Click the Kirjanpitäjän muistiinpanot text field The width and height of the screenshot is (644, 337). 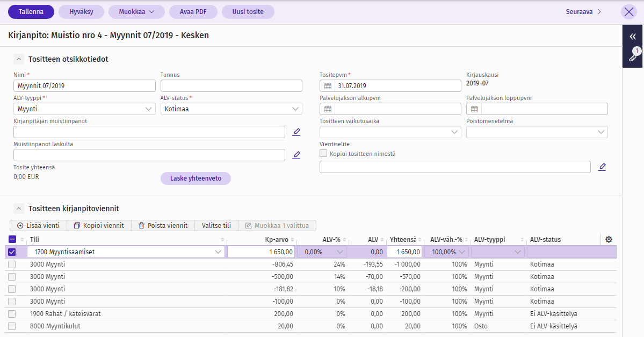click(149, 132)
